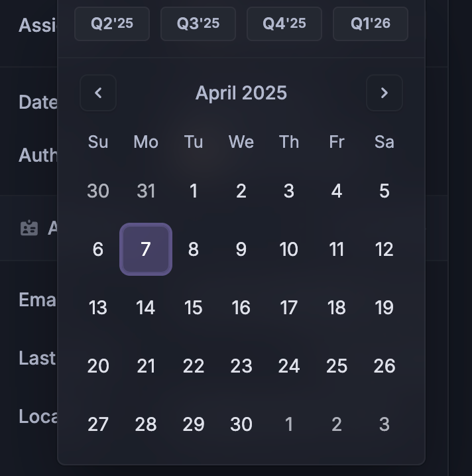Viewport: 472px width, 476px height.
Task: Click the ID badge icon on left
Action: (29, 227)
